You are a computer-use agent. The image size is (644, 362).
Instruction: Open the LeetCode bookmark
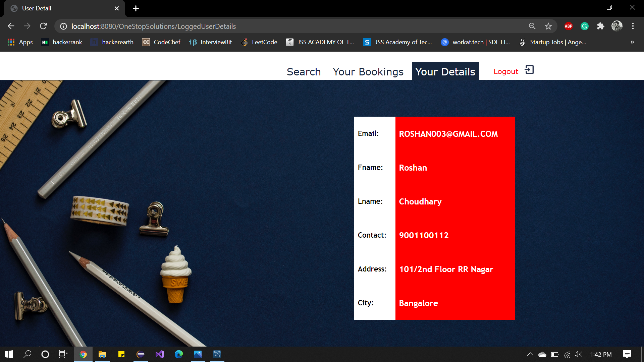click(x=259, y=42)
